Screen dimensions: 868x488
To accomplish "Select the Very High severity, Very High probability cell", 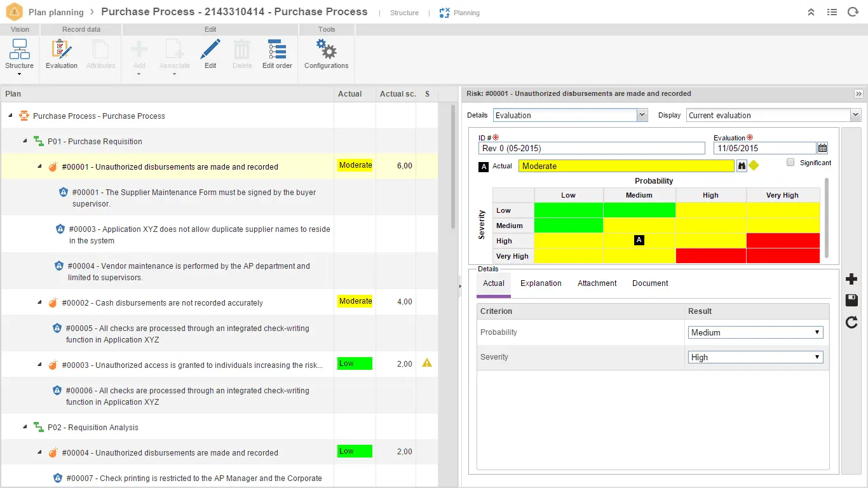I will tap(783, 256).
